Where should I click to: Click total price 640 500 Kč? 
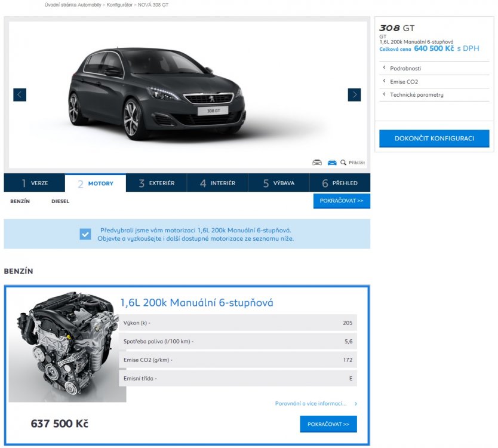point(434,48)
